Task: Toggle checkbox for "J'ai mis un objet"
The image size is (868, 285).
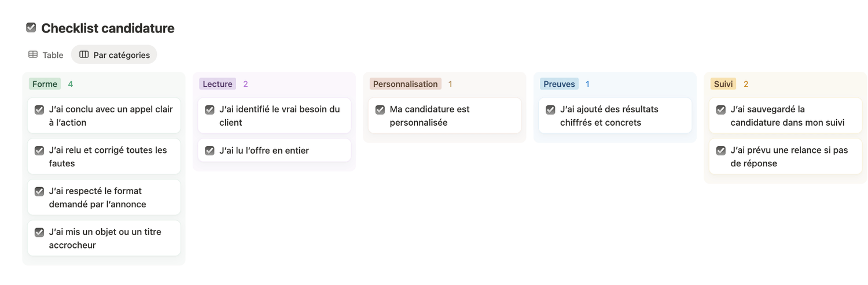Action: coord(39,232)
